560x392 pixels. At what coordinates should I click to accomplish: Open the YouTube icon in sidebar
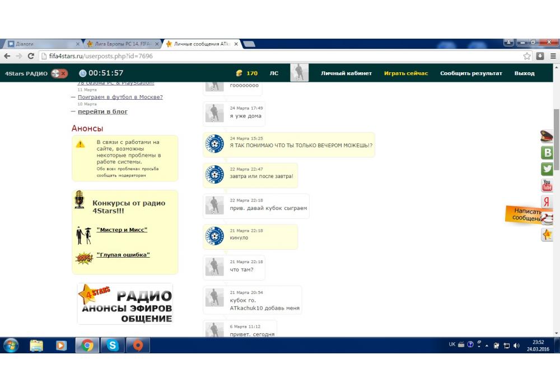(x=547, y=185)
